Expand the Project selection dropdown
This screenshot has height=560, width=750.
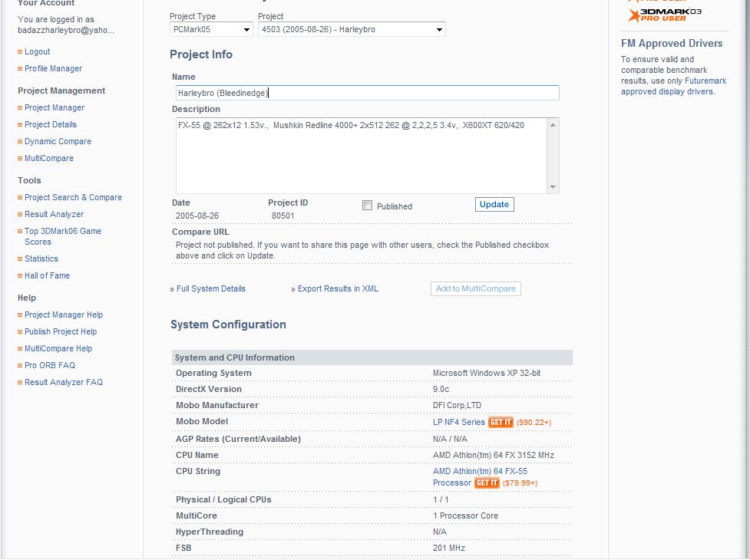[x=352, y=29]
